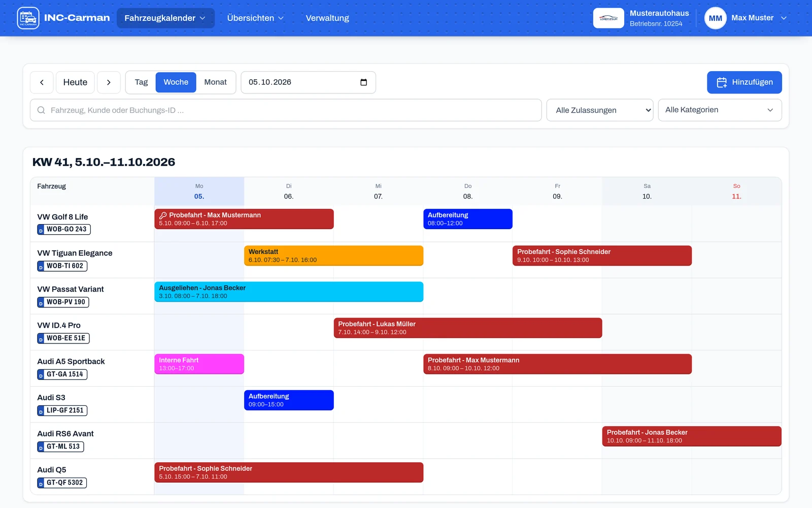Open the Ausgeliehen Jonas Becker booking
The image size is (812, 508).
pyautogui.click(x=289, y=292)
